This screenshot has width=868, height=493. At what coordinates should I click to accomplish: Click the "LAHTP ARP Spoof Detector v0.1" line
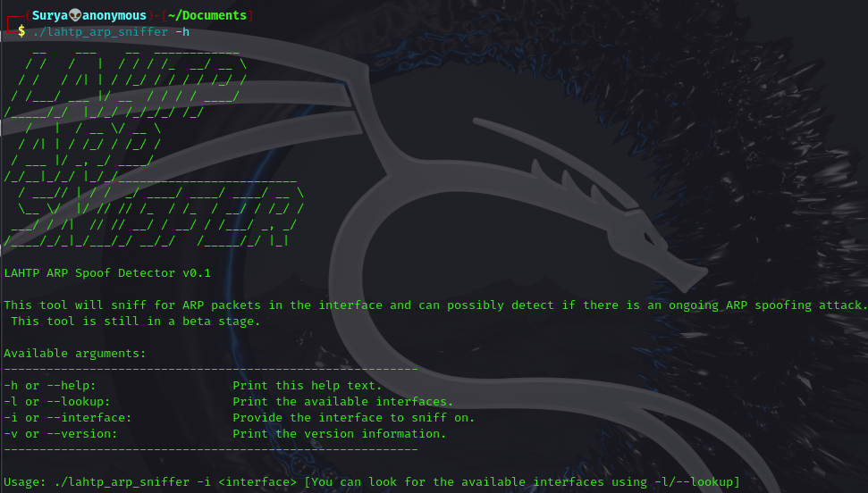click(107, 272)
